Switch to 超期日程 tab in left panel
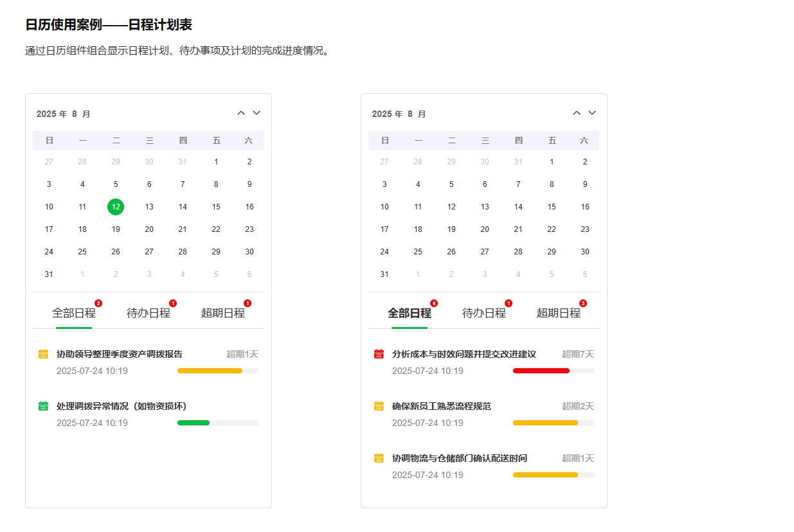 pyautogui.click(x=223, y=314)
